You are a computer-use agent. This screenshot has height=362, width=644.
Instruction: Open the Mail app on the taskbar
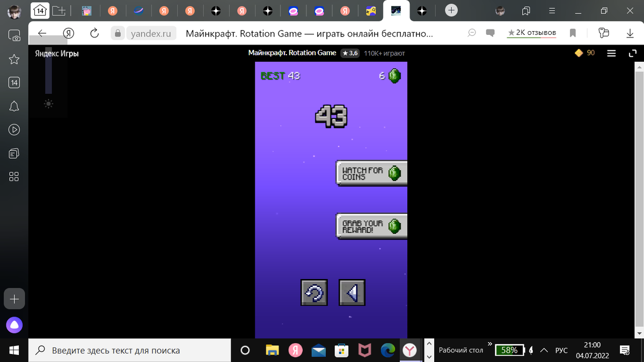click(x=319, y=350)
